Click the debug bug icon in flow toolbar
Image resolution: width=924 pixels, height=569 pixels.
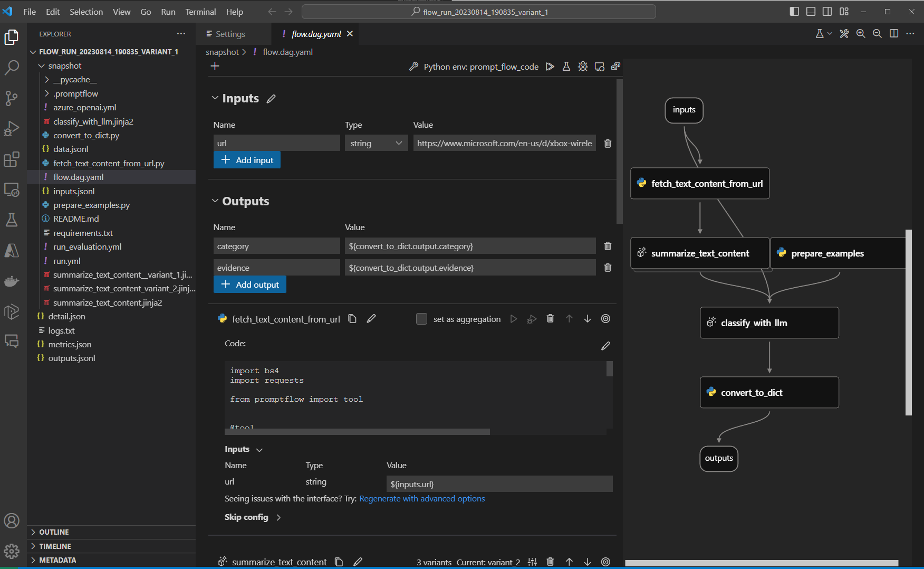(583, 67)
